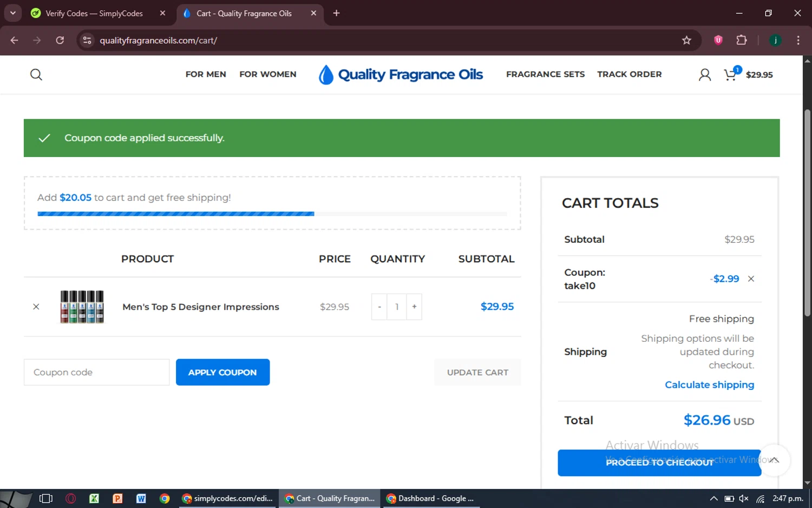Open a new browser tab

(x=336, y=13)
